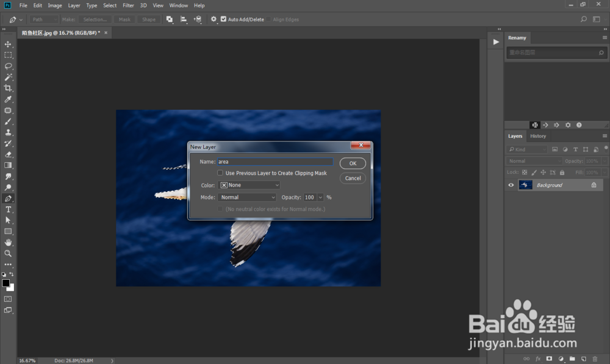Open the Kind filter dropdown in Layers panel
This screenshot has width=610, height=364.
(527, 149)
